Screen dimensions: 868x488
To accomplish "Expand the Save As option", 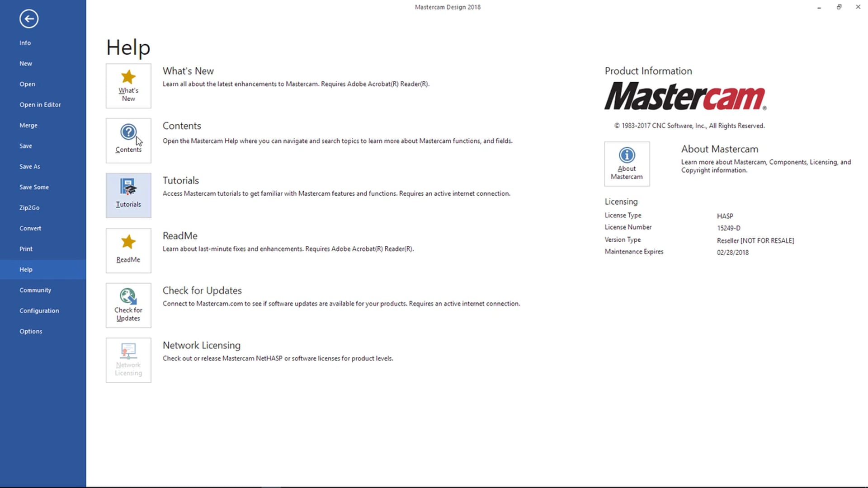I will (x=29, y=166).
